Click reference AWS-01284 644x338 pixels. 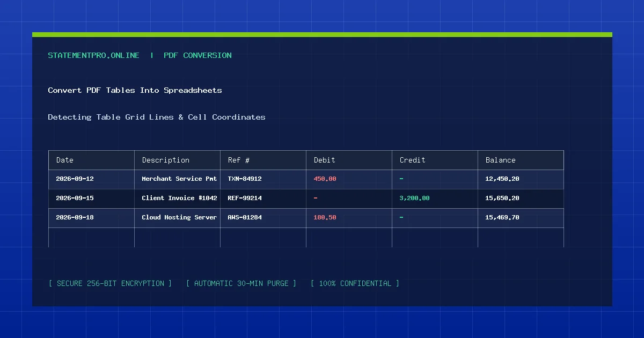[245, 217]
